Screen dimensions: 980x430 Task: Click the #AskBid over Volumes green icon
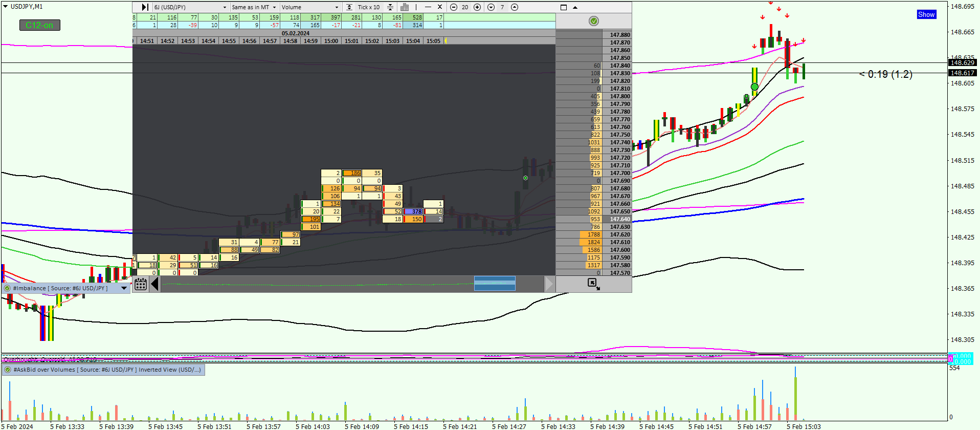[8, 370]
